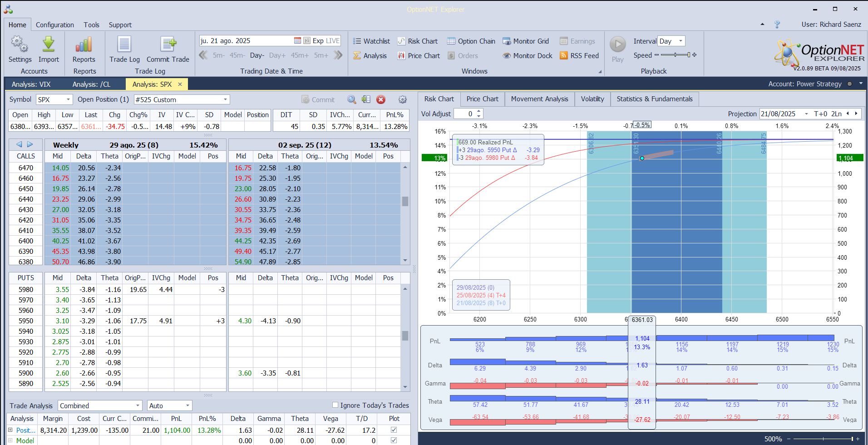Adjust the playback Speed slider

(676, 55)
